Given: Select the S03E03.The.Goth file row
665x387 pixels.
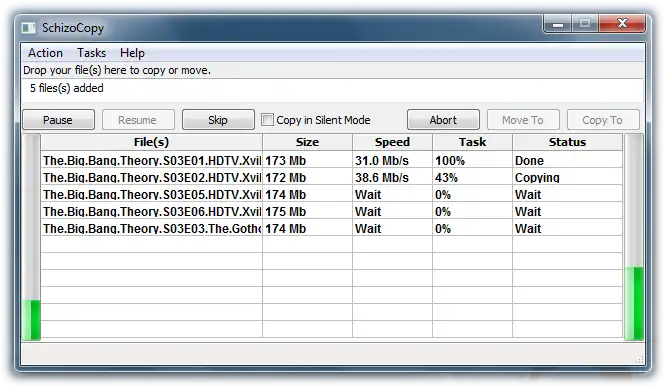Looking at the screenshot, I should (332, 228).
